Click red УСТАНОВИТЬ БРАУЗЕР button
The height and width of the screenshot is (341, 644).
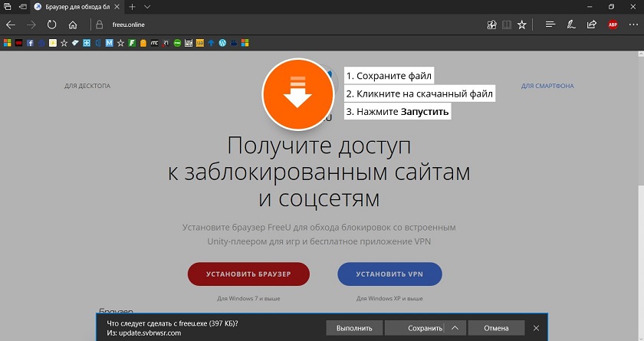(x=248, y=274)
